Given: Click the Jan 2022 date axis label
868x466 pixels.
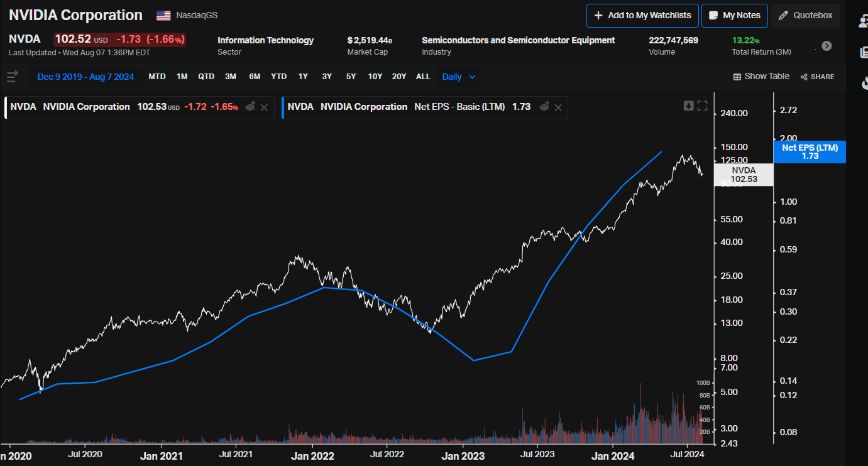Looking at the screenshot, I should [312, 456].
